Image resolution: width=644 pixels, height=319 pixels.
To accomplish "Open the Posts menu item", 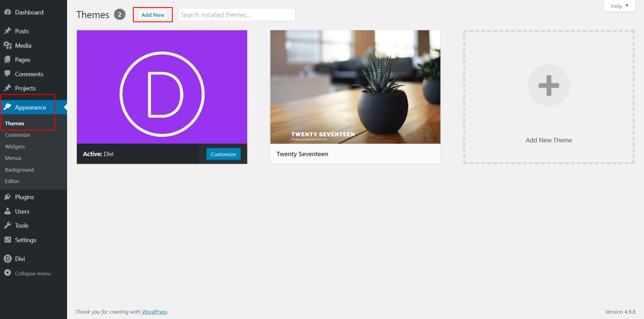I will tap(34, 31).
